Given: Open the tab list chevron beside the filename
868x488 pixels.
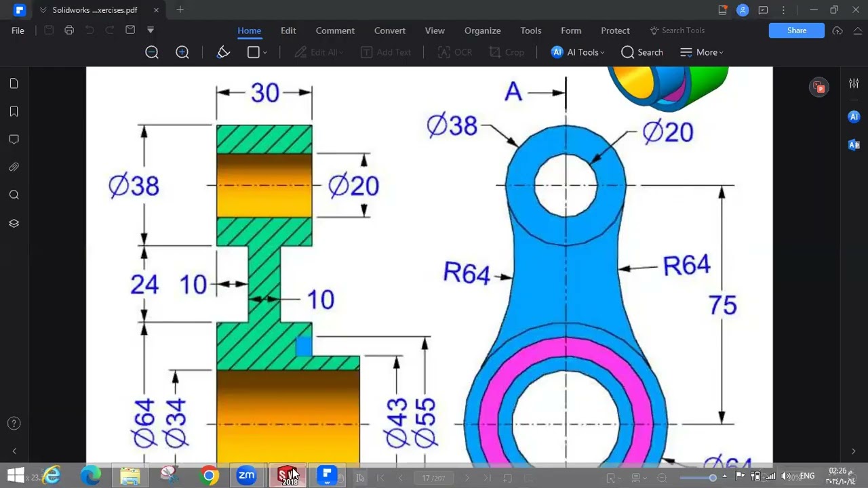Looking at the screenshot, I should [x=43, y=10].
